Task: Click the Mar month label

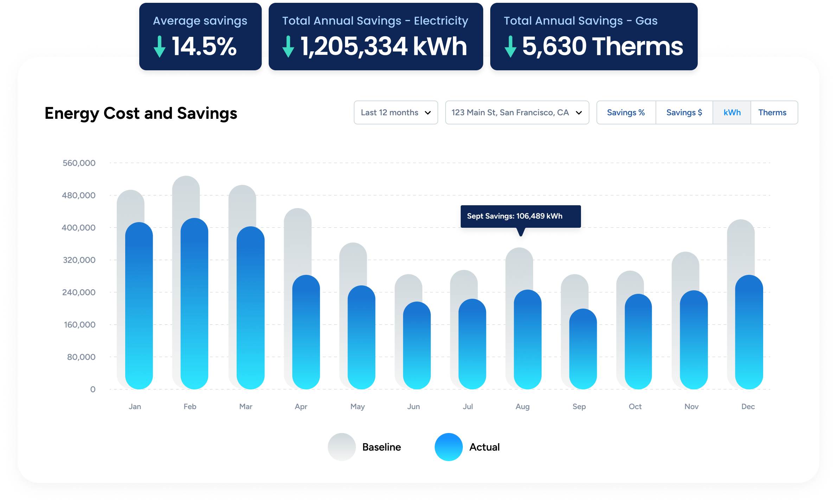Action: click(x=246, y=407)
